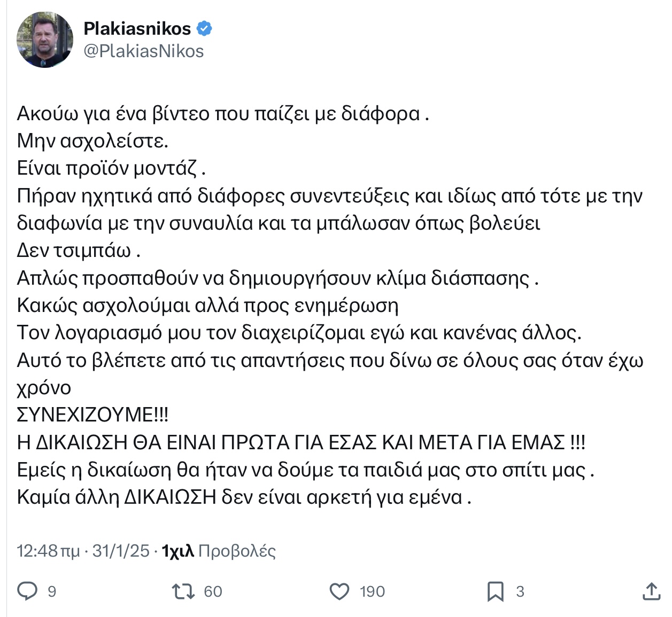Click the bookmark count showing 3
The height and width of the screenshot is (617, 672).
(x=520, y=592)
